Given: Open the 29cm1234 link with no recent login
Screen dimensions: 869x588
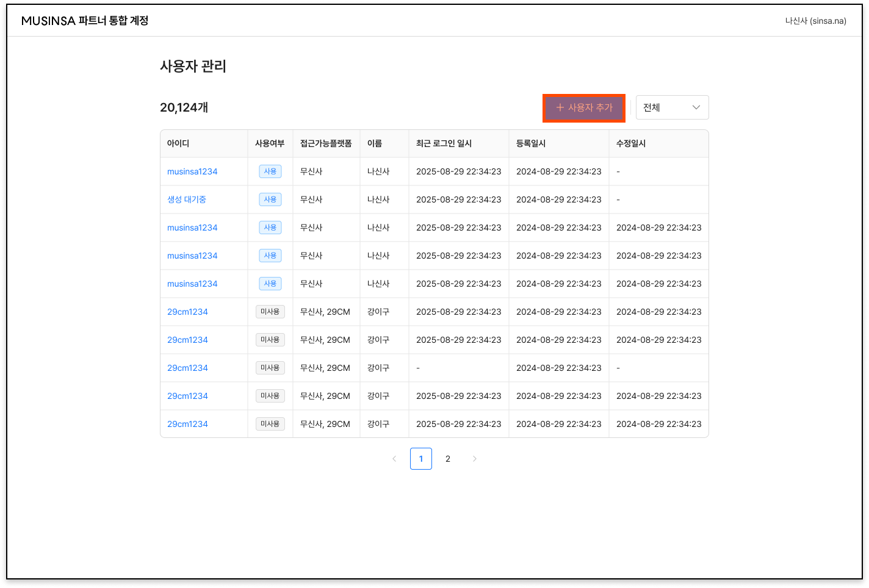Looking at the screenshot, I should pos(187,368).
